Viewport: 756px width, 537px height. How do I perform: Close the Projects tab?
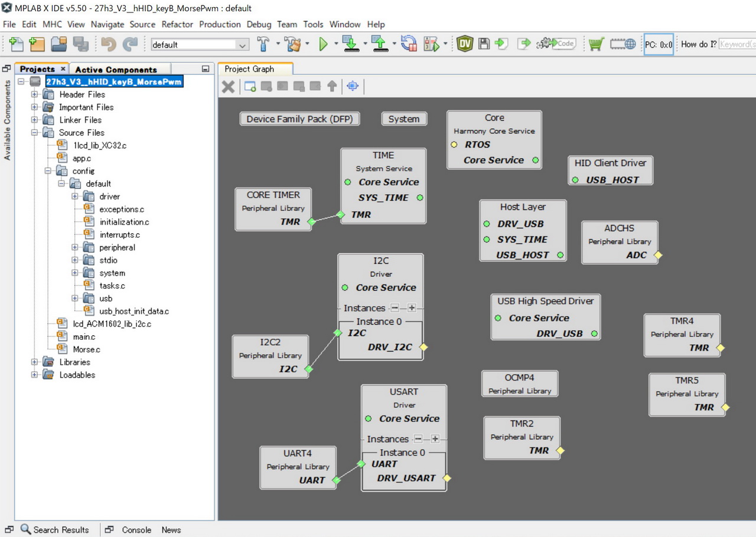click(x=63, y=68)
